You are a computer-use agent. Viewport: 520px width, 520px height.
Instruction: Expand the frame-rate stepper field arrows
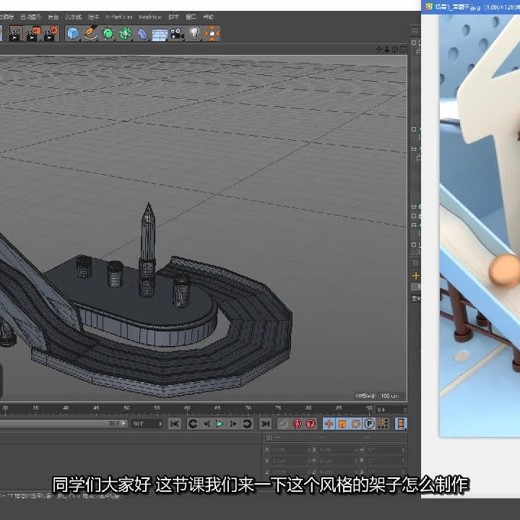160,424
